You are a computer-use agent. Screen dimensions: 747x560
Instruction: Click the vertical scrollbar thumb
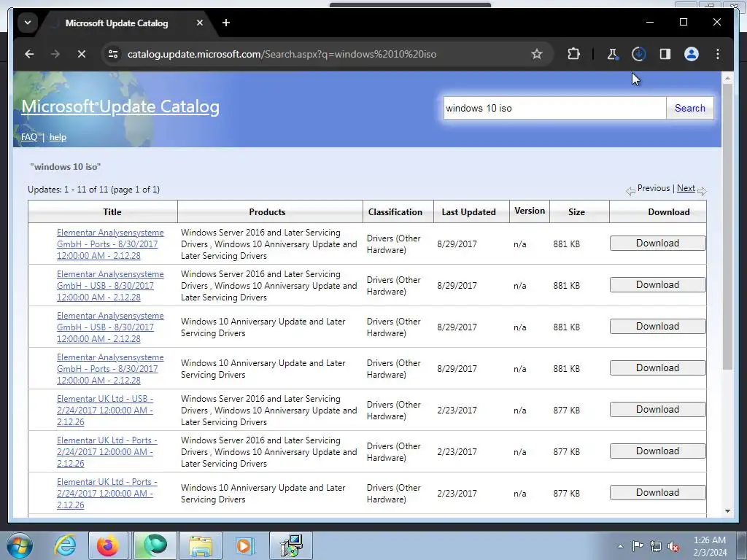pyautogui.click(x=727, y=227)
